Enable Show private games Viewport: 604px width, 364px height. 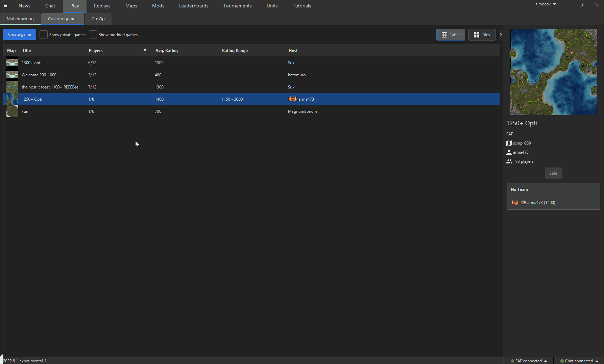click(44, 34)
